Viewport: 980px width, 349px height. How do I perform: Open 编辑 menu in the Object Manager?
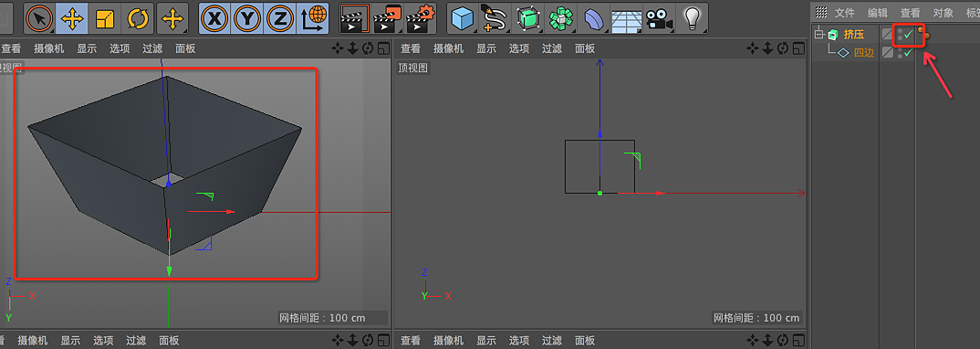pos(878,13)
